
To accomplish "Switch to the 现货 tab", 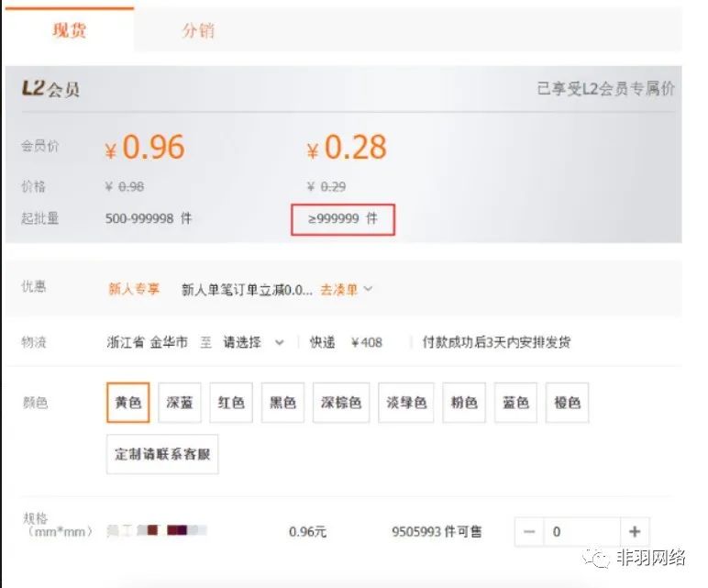I will [x=70, y=30].
